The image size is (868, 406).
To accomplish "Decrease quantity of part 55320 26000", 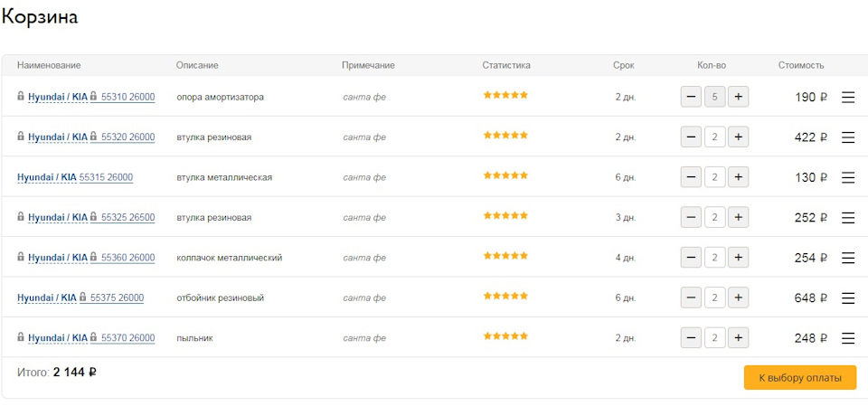I will (x=691, y=137).
